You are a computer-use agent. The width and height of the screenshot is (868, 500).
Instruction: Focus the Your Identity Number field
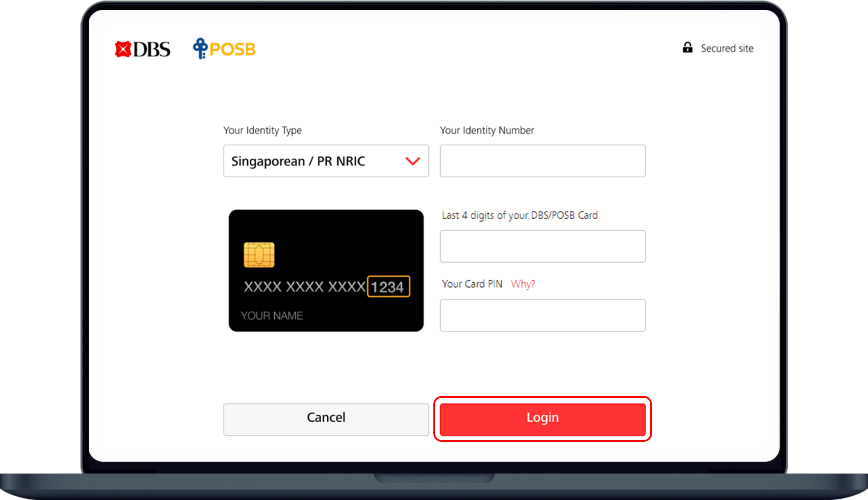pyautogui.click(x=543, y=161)
